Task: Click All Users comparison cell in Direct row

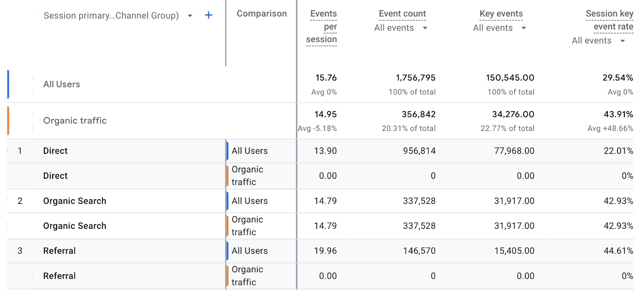Action: (x=250, y=151)
